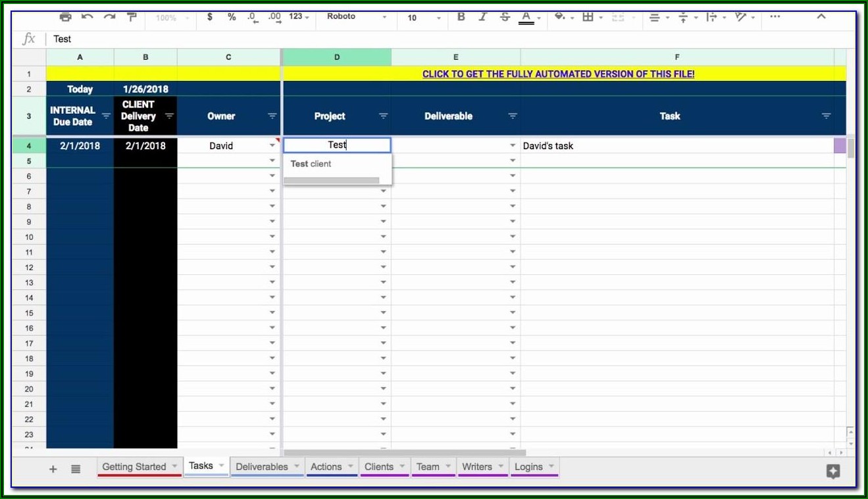Screen dimensions: 868x499
Task: Toggle bold formatting
Action: click(461, 17)
